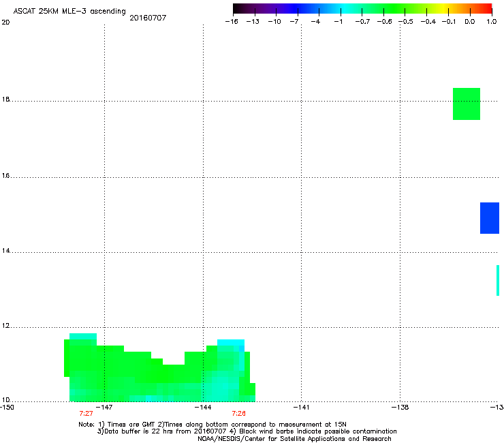
Task: Click the colorbar label -16
Action: 232,22
